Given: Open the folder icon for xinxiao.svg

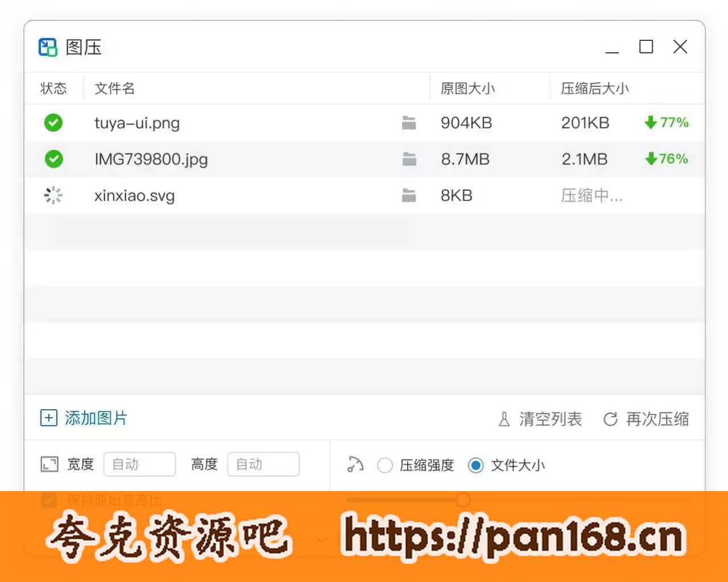Looking at the screenshot, I should 409,195.
